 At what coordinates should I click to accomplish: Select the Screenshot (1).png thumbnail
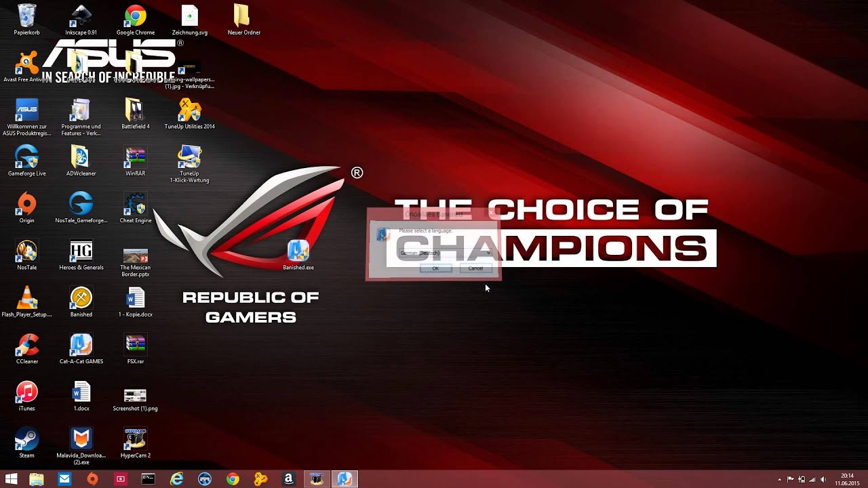pos(136,400)
